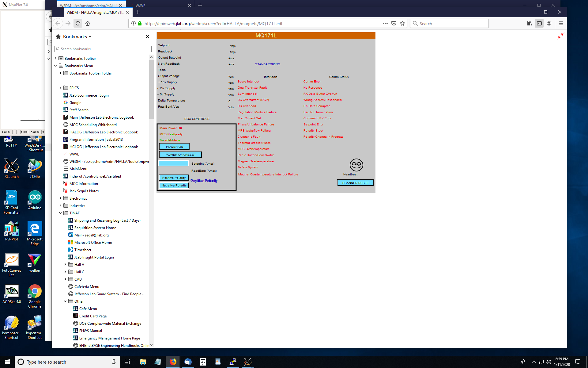The height and width of the screenshot is (368, 588).
Task: Open FotoCanvas Lite desktop icon
Action: coord(12,265)
